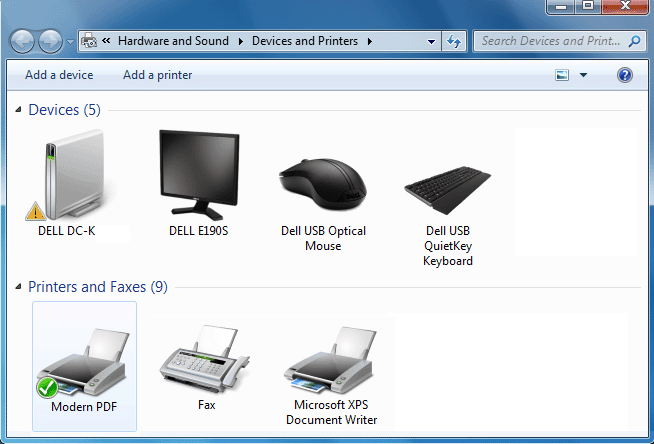This screenshot has width=654, height=444.
Task: Maximize the Devices and Printers window
Action: [x=588, y=6]
